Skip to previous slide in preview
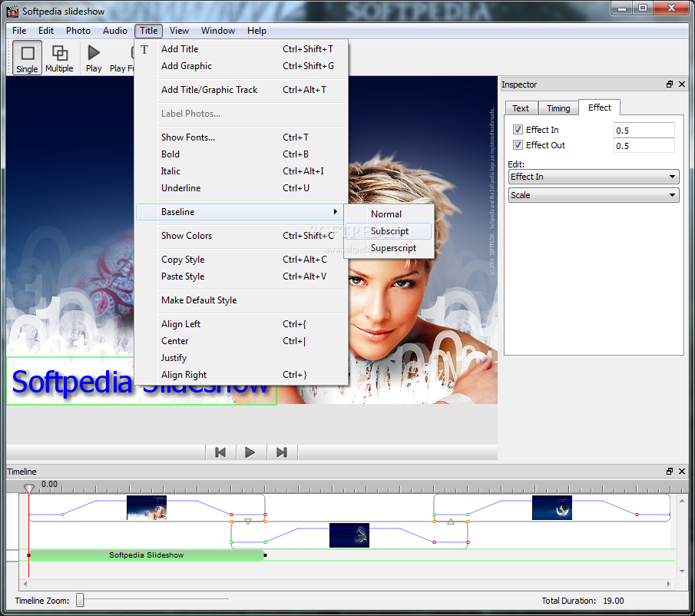Viewport: 695px width, 616px height. pyautogui.click(x=220, y=452)
